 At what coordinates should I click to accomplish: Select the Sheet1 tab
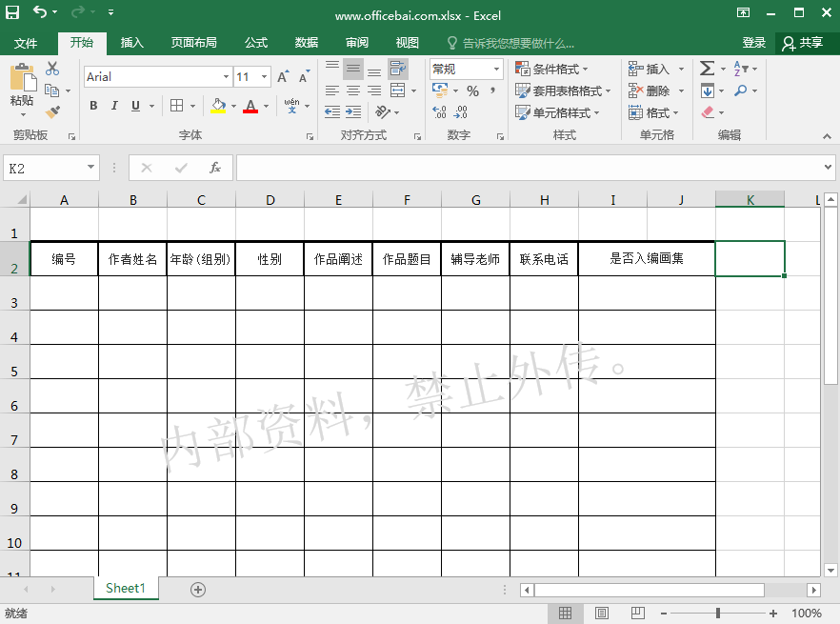coord(126,588)
